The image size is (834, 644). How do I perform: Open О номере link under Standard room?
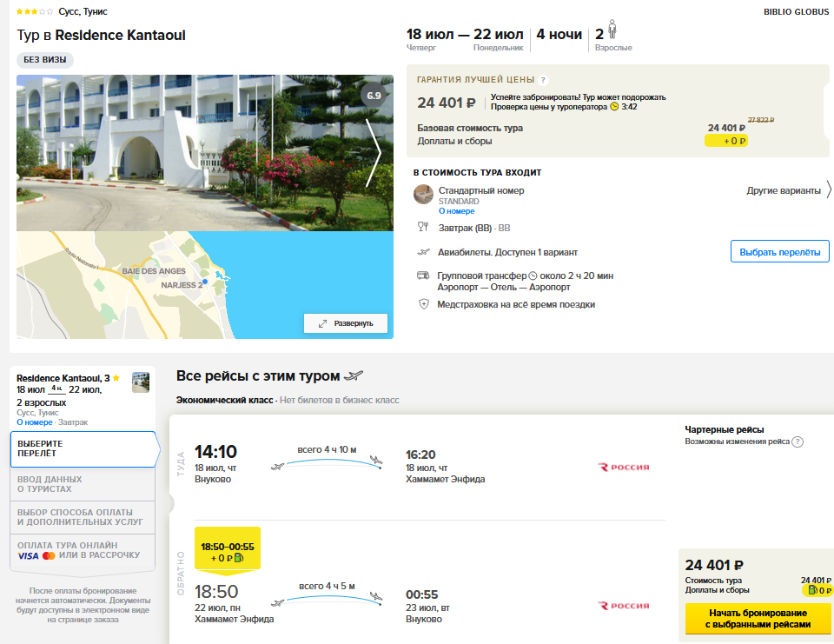click(x=456, y=211)
